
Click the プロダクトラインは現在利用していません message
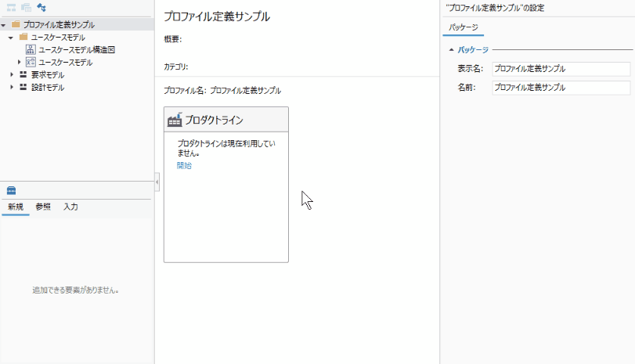click(x=226, y=148)
